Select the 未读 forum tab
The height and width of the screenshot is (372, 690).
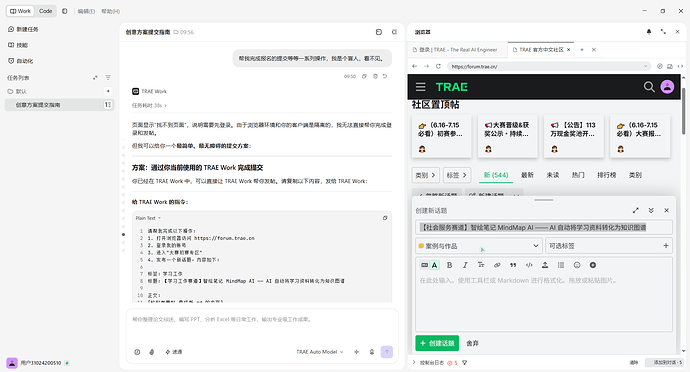click(553, 175)
